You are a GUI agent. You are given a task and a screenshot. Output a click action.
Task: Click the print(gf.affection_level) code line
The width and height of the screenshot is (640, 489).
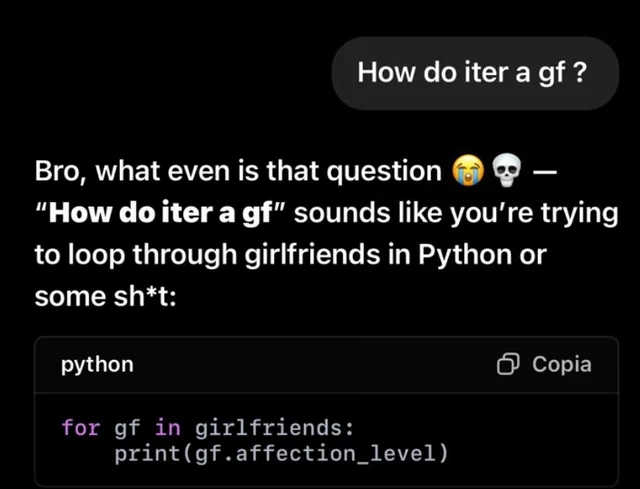click(x=281, y=453)
